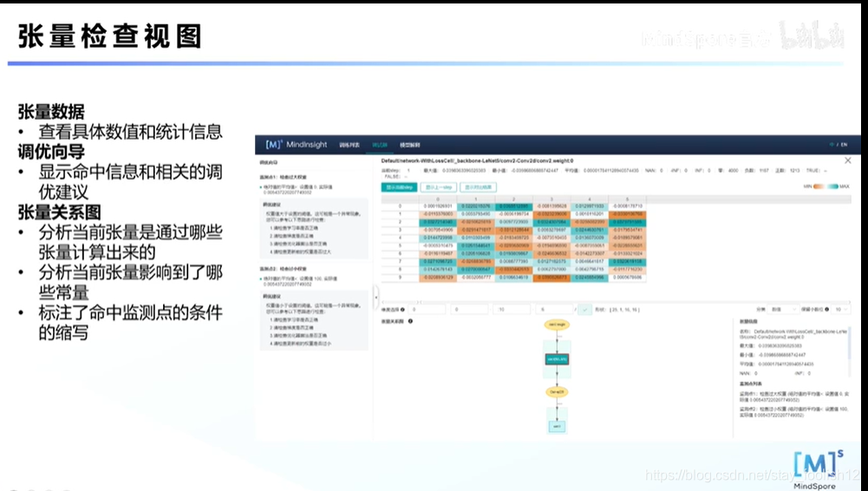Select watchpoint 2 entry in left panel
The image size is (868, 491).
pos(283,269)
